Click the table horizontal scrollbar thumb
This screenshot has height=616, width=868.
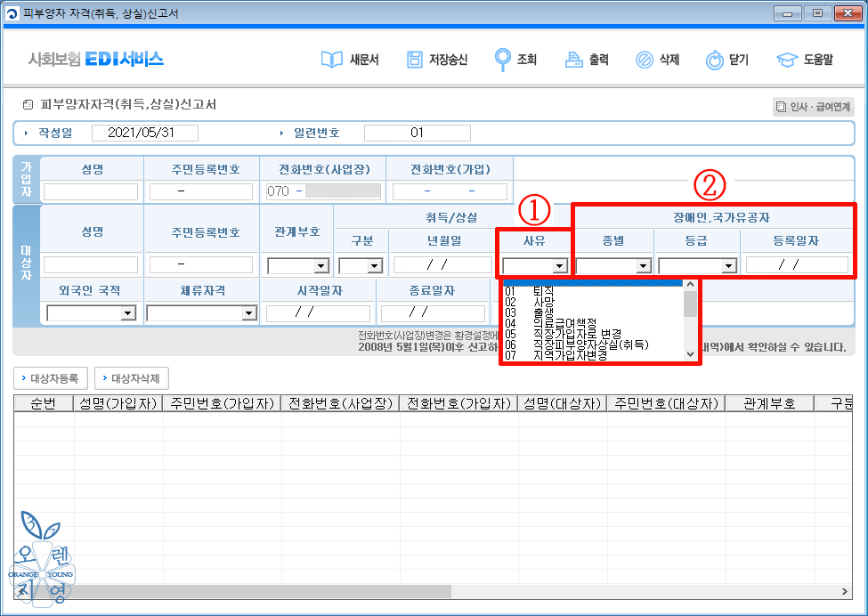(x=239, y=592)
